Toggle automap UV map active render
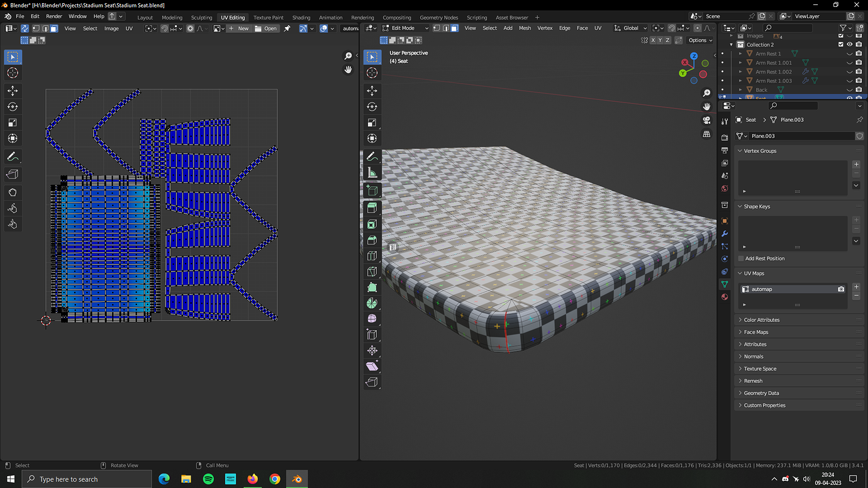 pyautogui.click(x=841, y=289)
